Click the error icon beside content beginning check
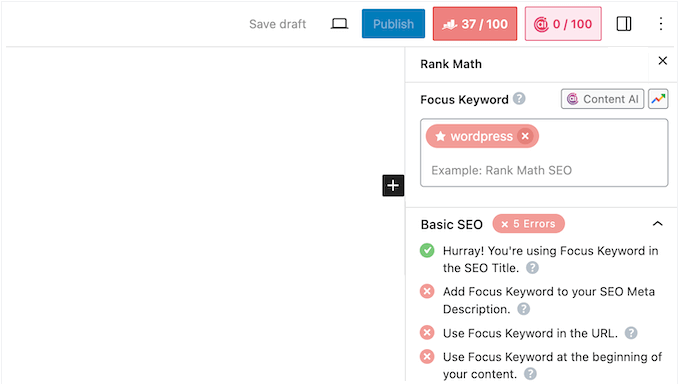680x384 pixels. (x=427, y=357)
